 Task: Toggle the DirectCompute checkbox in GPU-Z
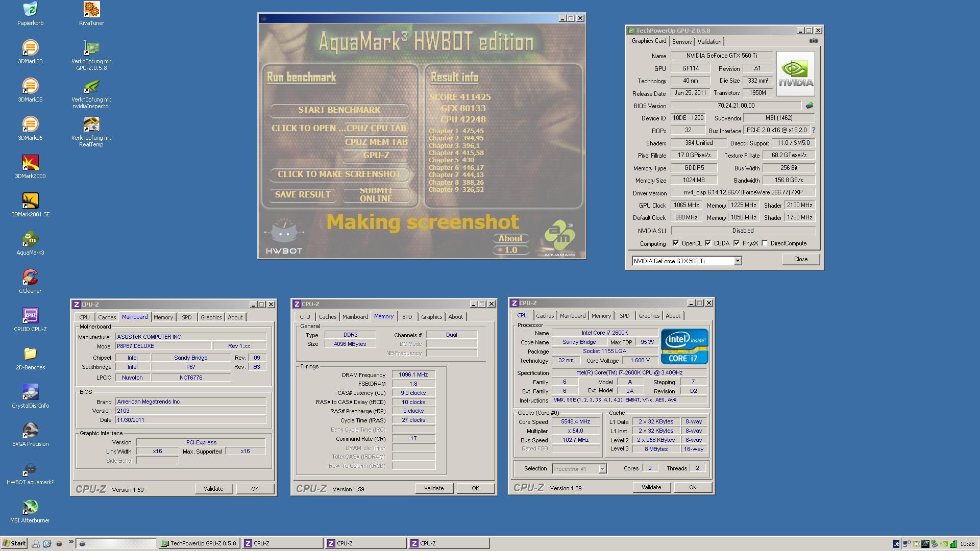(765, 243)
